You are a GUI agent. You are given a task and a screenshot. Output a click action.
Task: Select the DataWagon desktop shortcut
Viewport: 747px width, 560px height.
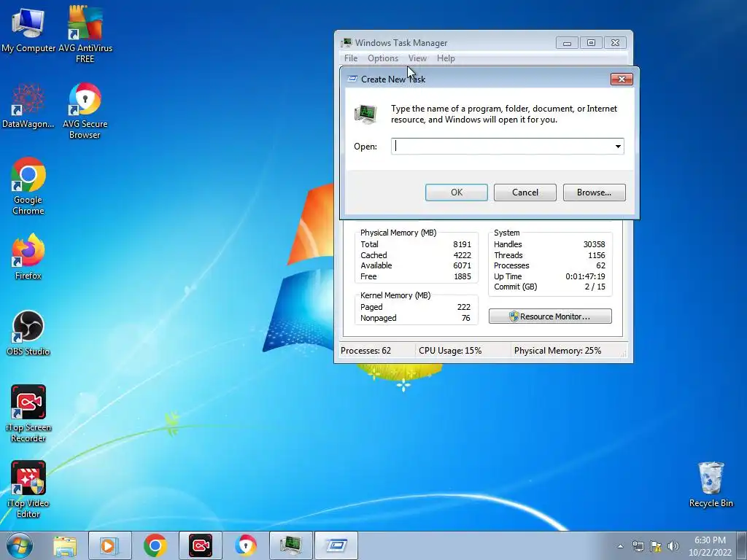point(28,106)
